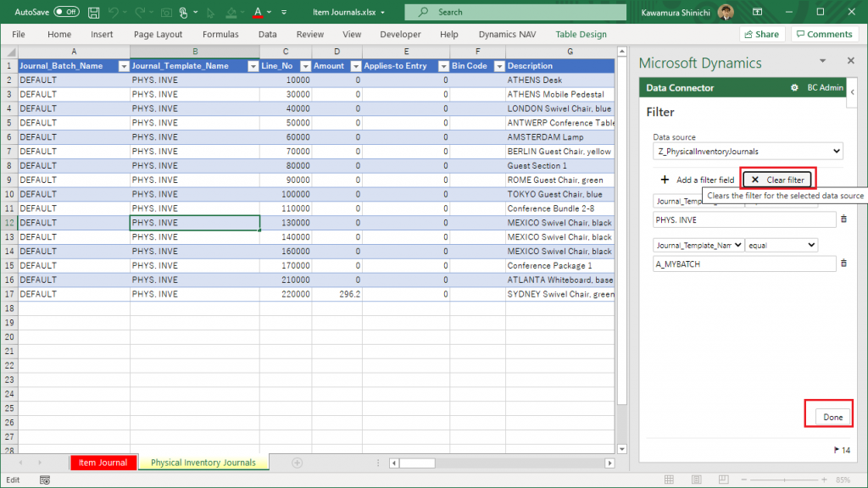This screenshot has width=868, height=488.
Task: Open the Amount column filter dropdown
Action: [356, 66]
